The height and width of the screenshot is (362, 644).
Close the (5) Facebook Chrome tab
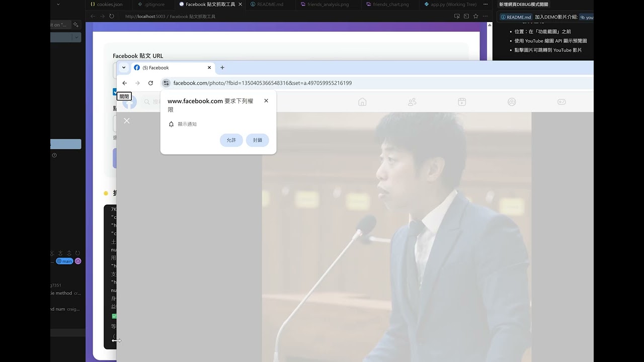point(209,67)
